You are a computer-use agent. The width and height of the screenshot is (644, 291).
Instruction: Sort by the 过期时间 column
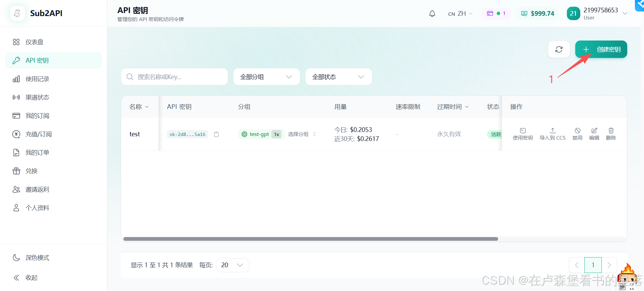[x=453, y=107]
